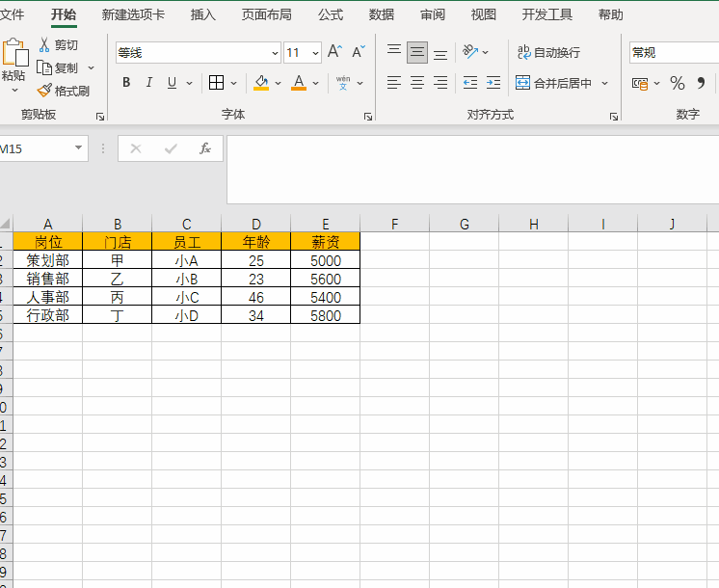Viewport: 719px width, 588px height.
Task: Expand the fill color dropdown arrow
Action: coord(278,84)
